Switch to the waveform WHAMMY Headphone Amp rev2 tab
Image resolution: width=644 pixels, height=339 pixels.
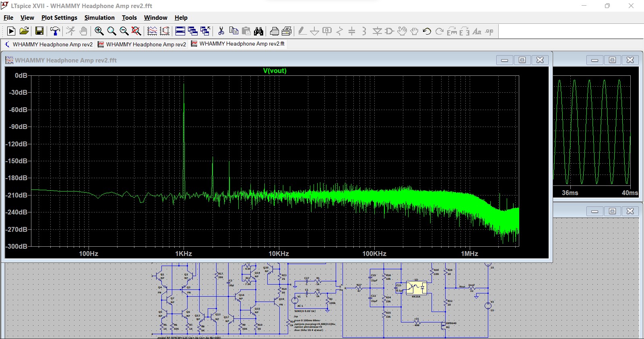pos(142,44)
